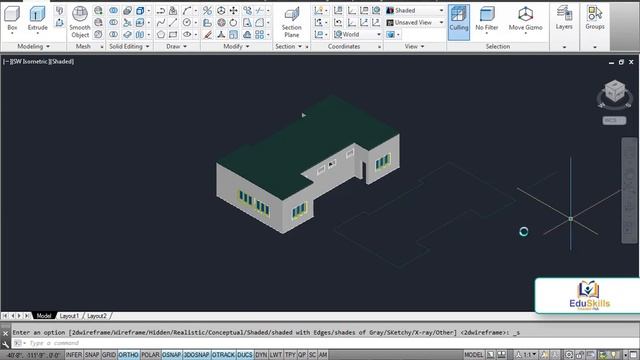Click the WCS label below ViewCube
The height and width of the screenshot is (360, 640).
tap(614, 120)
